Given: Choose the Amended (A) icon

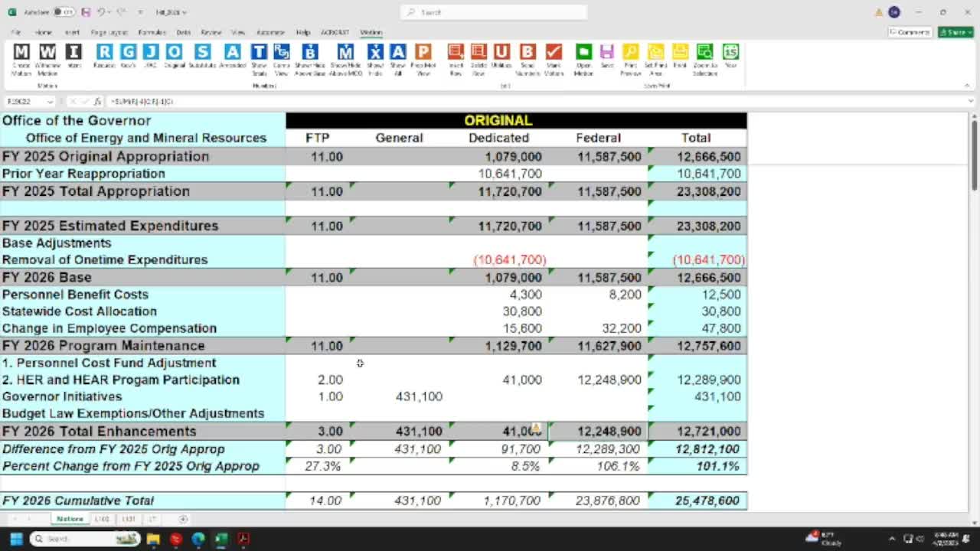Looking at the screenshot, I should tap(233, 52).
